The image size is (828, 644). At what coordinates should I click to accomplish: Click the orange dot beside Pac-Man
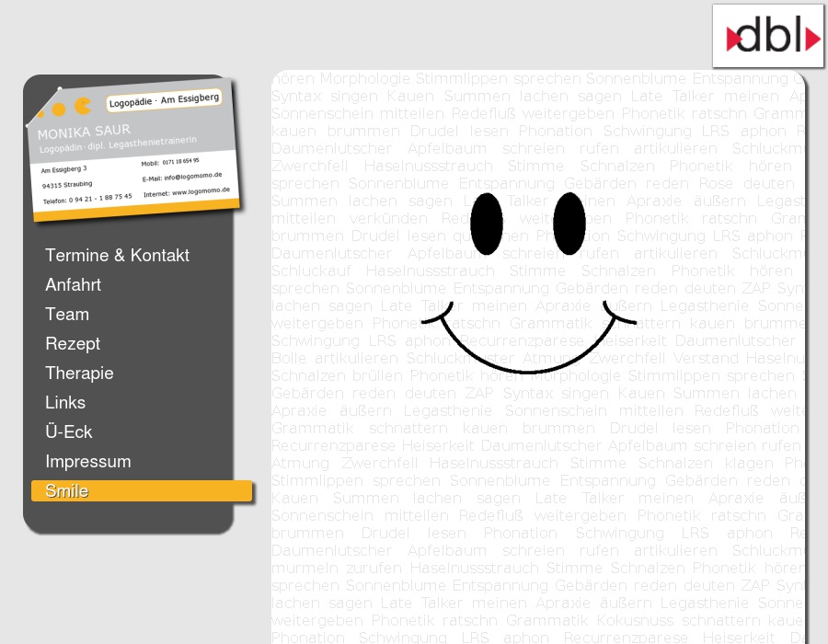coord(59,110)
